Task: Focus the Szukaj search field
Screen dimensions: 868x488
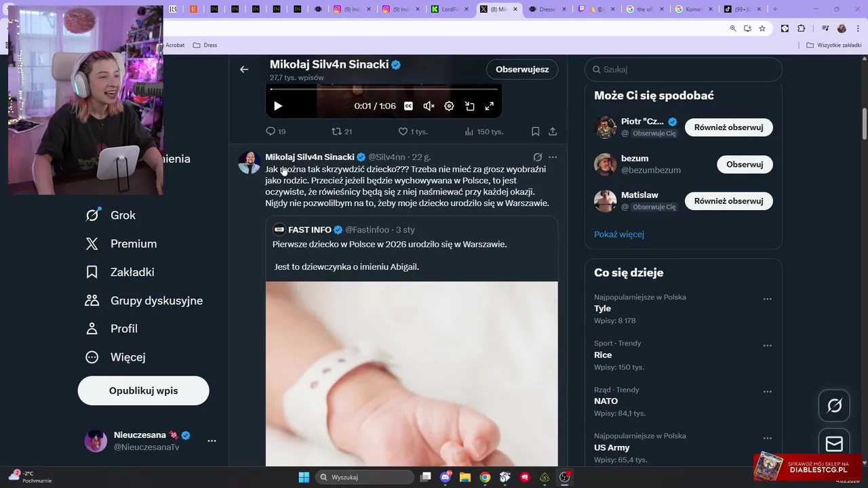Action: 684,69
